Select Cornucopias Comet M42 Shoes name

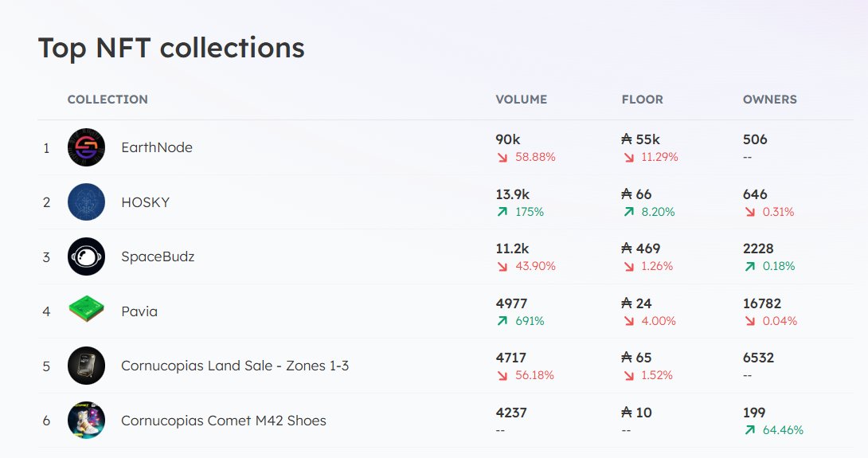[224, 420]
